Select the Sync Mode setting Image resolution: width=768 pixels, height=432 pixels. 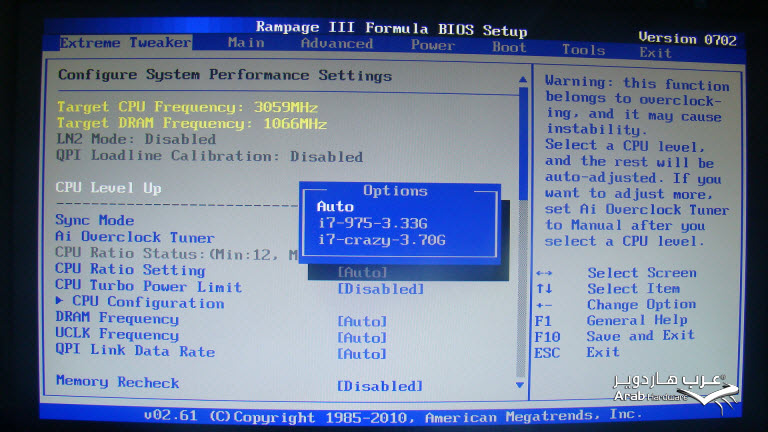point(95,220)
